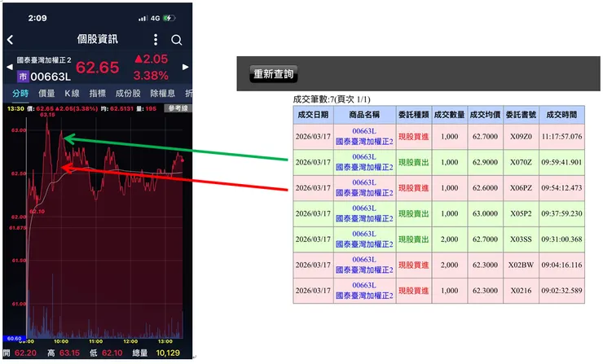Select order number X070Z
603x364 pixels.
point(521,162)
